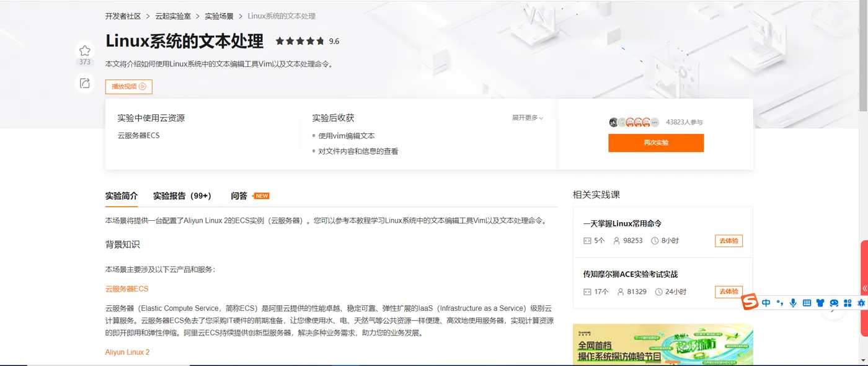Click the code icon next to 5个
The height and width of the screenshot is (366, 868).
(587, 241)
